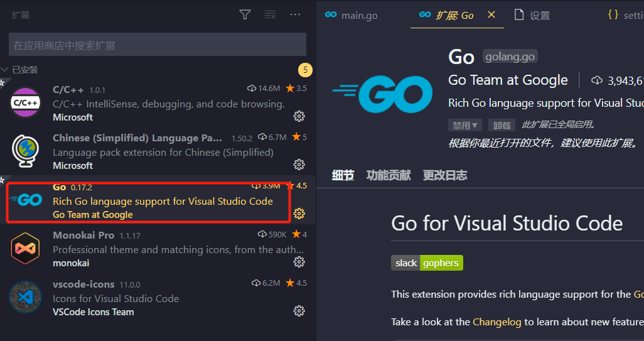Open the vscode-icons manage gear
644x341 pixels.
[x=299, y=311]
